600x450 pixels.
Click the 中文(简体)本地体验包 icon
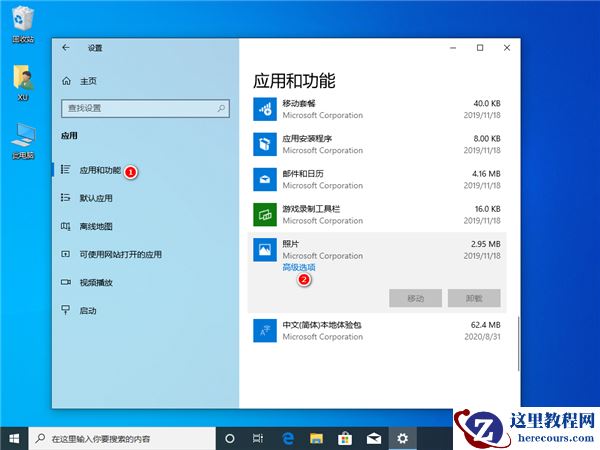pyautogui.click(x=265, y=331)
